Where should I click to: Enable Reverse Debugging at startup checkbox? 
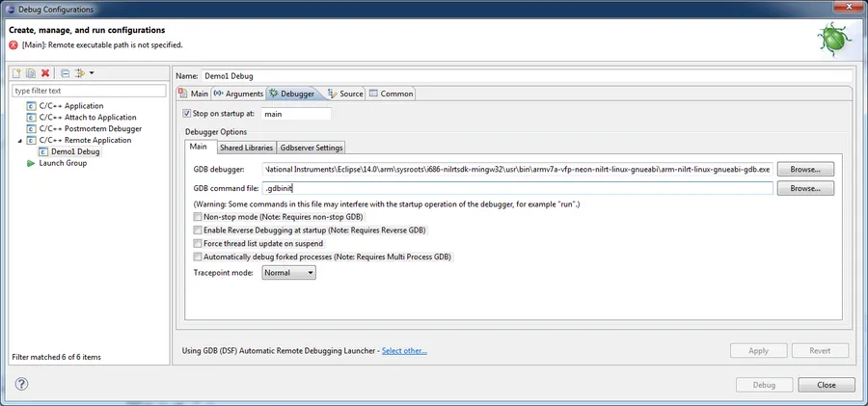[197, 230]
